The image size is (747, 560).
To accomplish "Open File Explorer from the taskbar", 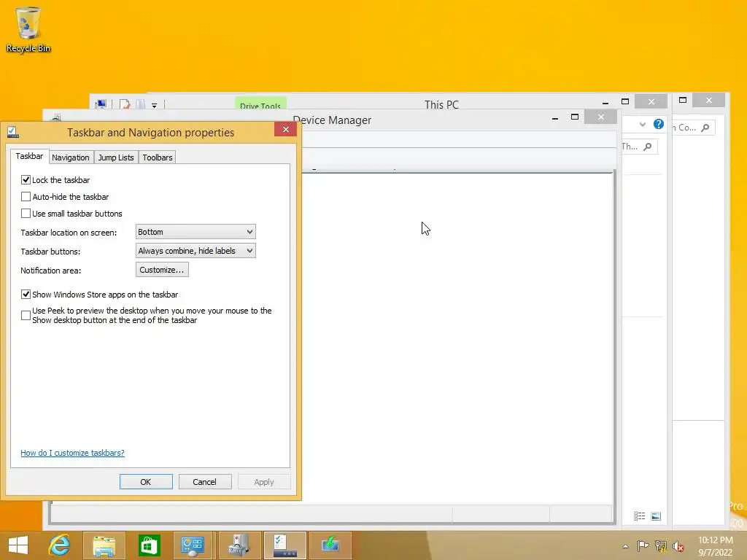I will point(104,545).
